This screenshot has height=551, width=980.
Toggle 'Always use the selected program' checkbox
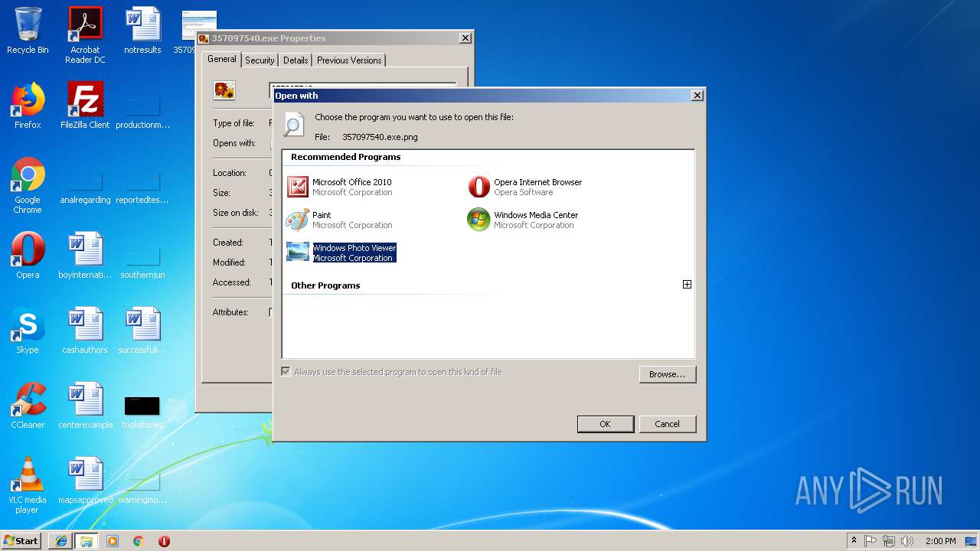point(286,372)
